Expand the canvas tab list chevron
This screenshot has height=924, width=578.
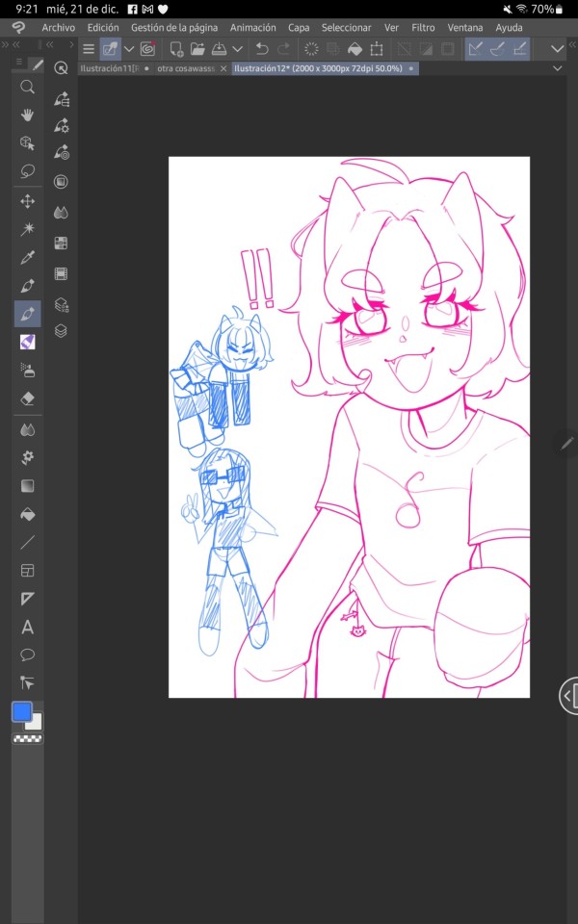coord(558,68)
